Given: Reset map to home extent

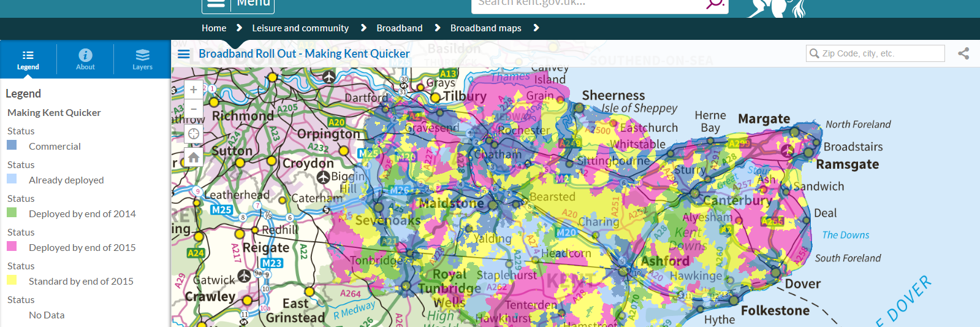Looking at the screenshot, I should click(x=194, y=158).
